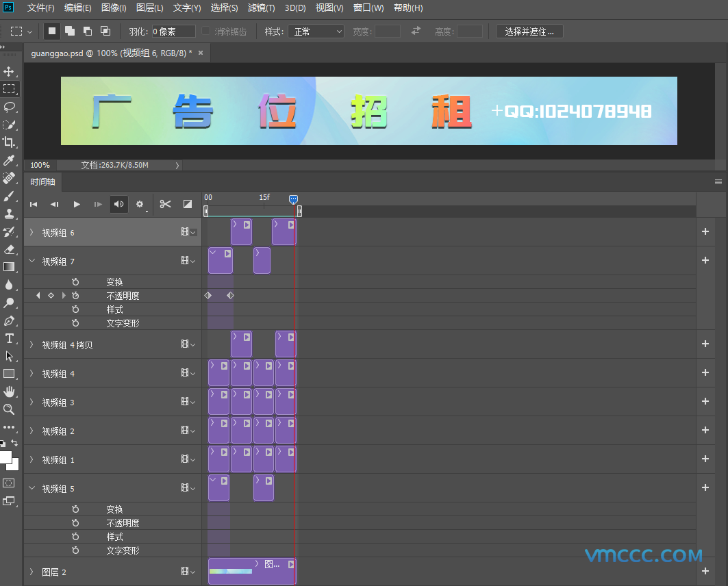Screen dimensions: 728x586
Task: Enable the 消除锯齿 anti-alias checkbox
Action: click(x=205, y=31)
